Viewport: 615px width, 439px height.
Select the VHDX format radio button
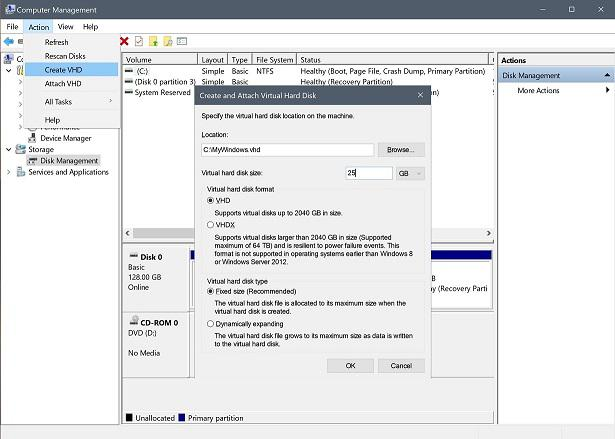(x=210, y=225)
